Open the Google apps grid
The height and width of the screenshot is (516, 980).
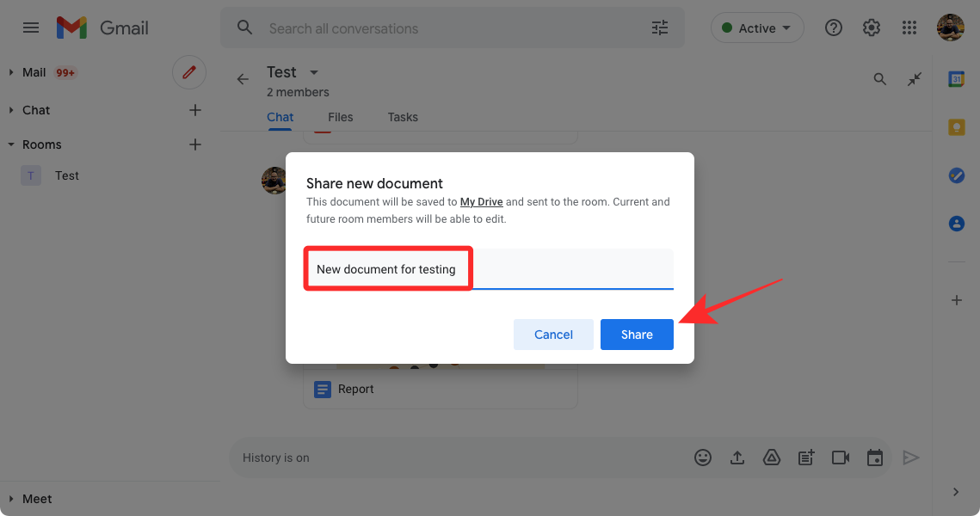tap(909, 28)
